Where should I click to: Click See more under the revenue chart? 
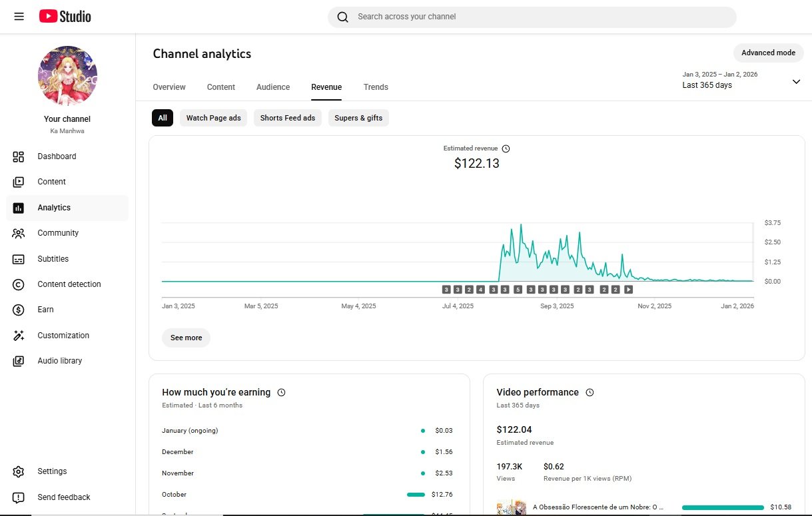pyautogui.click(x=186, y=338)
